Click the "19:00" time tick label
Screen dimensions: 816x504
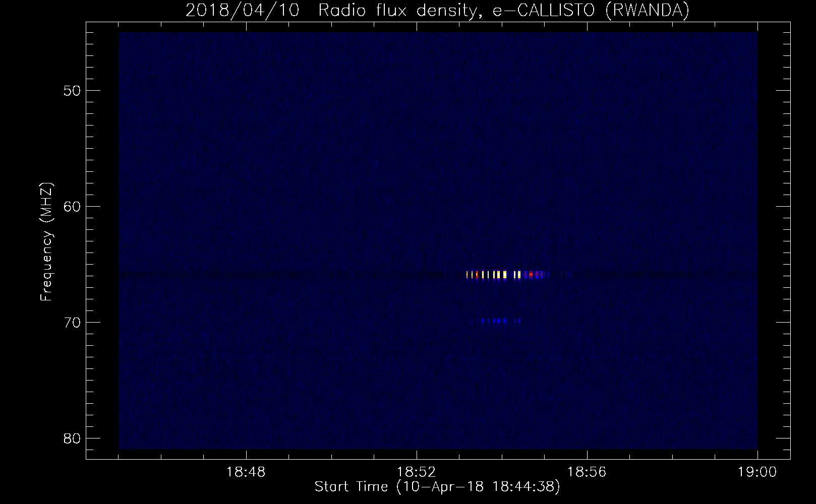coord(757,472)
